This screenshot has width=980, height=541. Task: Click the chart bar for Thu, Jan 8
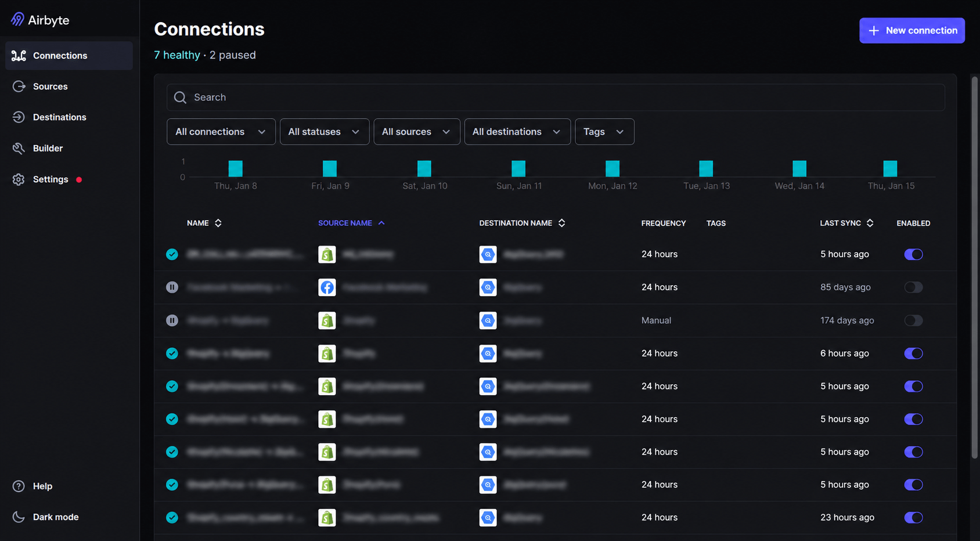(235, 169)
